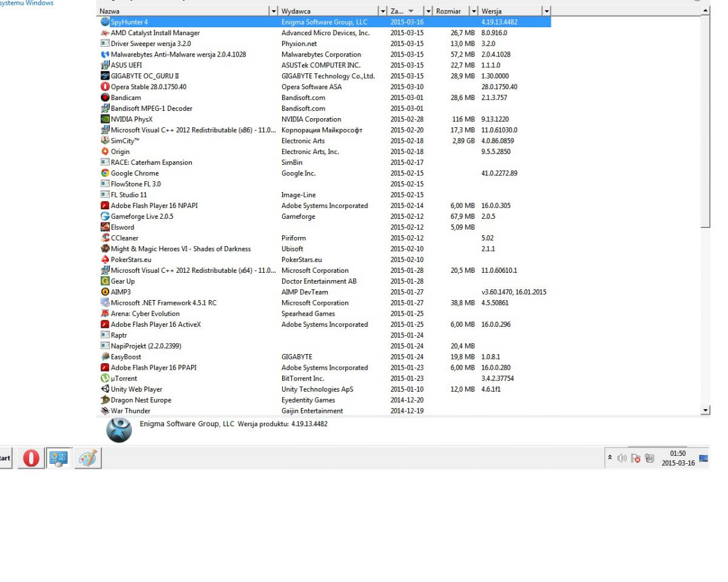Viewport: 728px width, 582px height.
Task: Click the SimCity row icon
Action: (105, 141)
